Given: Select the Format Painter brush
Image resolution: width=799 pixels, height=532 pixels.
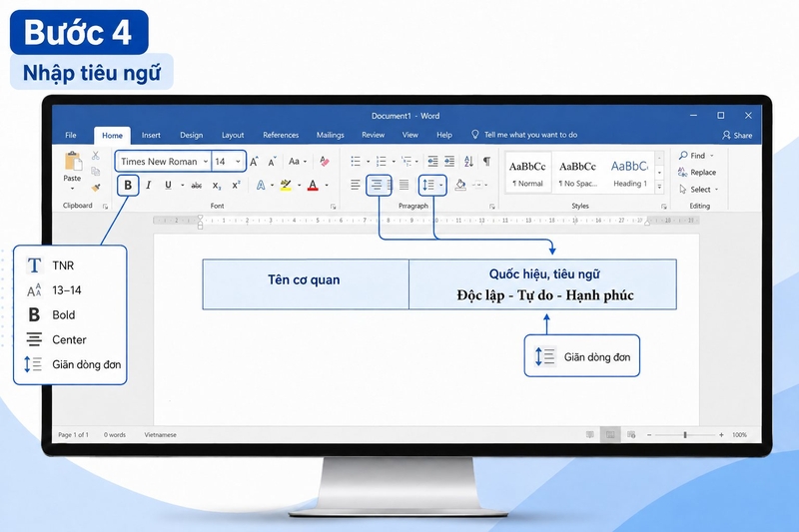Looking at the screenshot, I should (95, 188).
